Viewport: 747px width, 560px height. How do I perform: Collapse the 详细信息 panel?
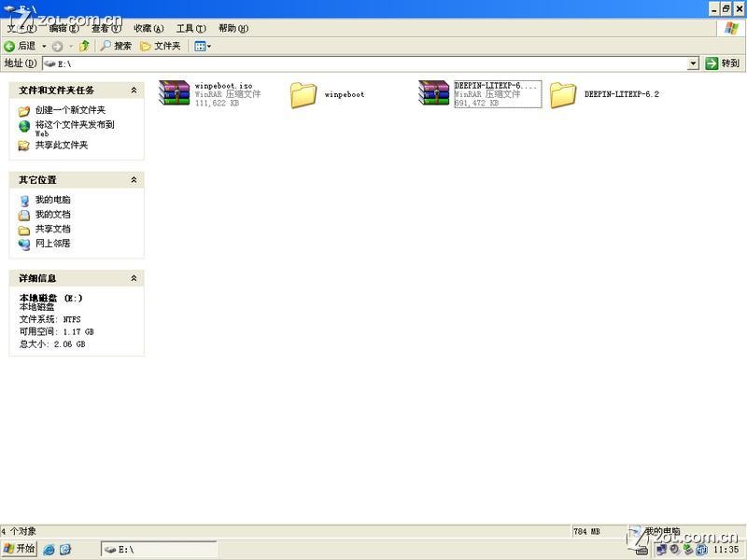(134, 278)
